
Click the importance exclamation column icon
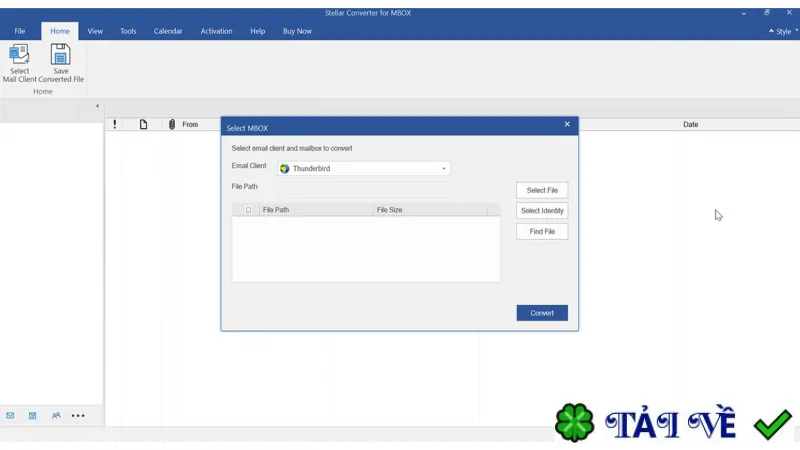coord(115,124)
